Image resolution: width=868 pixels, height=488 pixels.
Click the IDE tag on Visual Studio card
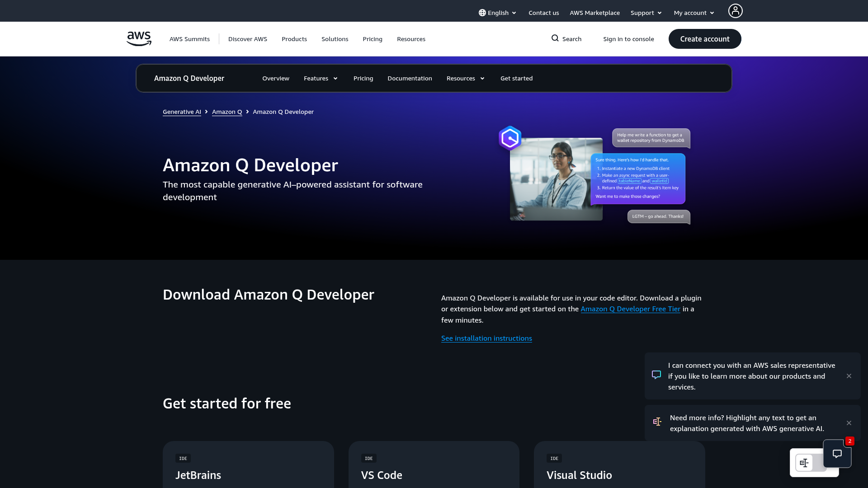coord(554,458)
